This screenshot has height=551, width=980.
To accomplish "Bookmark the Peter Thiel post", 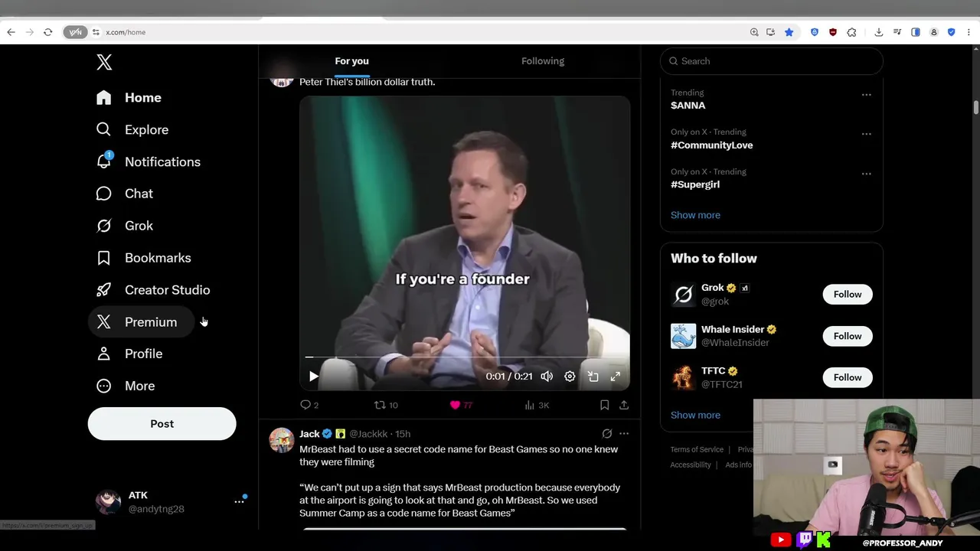I will click(x=604, y=405).
